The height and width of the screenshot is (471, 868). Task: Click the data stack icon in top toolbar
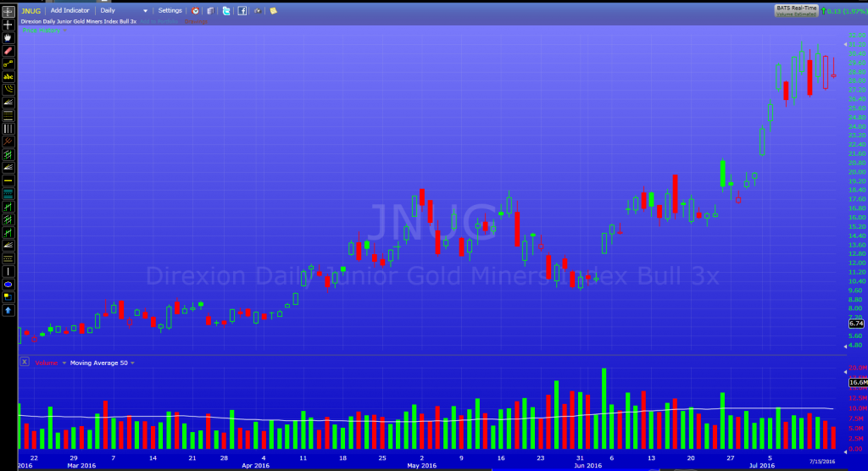(x=210, y=10)
